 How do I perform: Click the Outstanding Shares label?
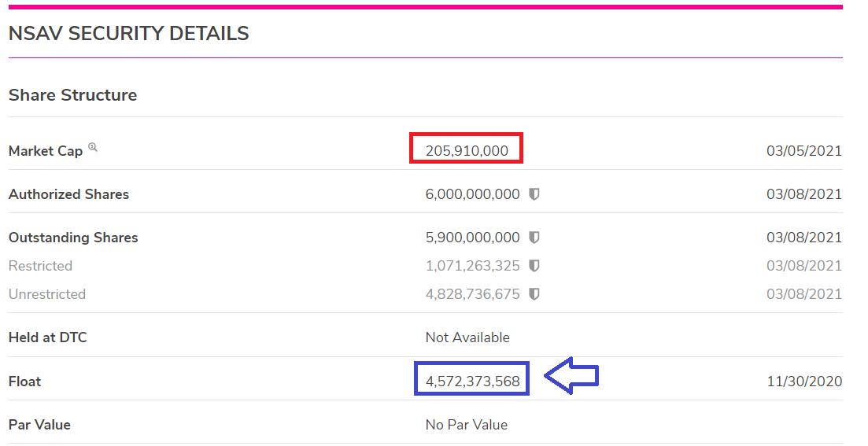pos(73,238)
